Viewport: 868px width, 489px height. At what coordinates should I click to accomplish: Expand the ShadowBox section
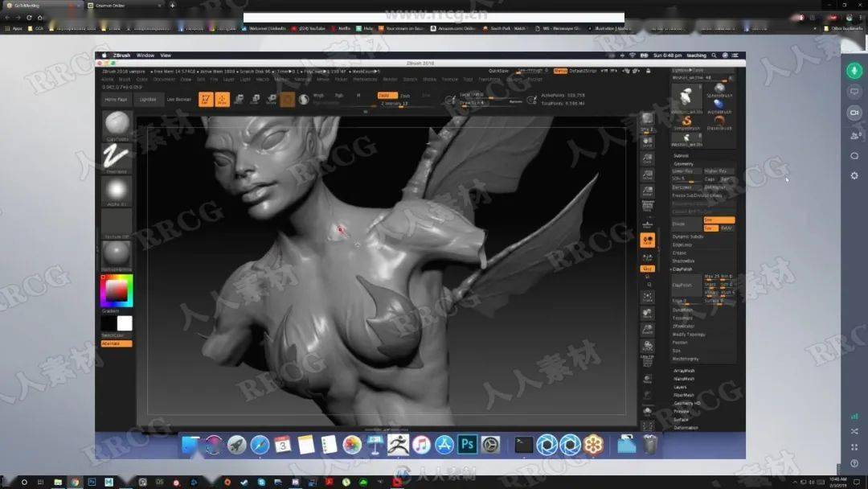coord(684,261)
